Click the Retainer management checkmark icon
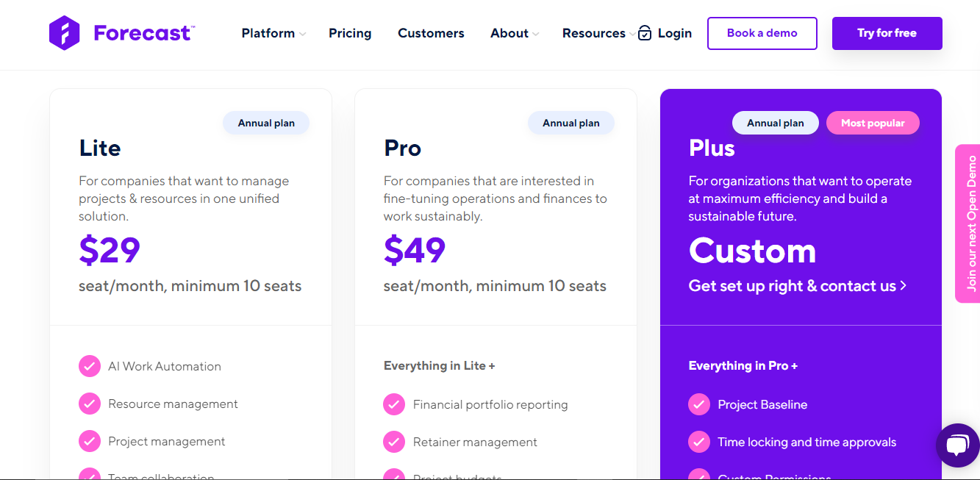Screen dimensions: 980x480 pos(394,442)
